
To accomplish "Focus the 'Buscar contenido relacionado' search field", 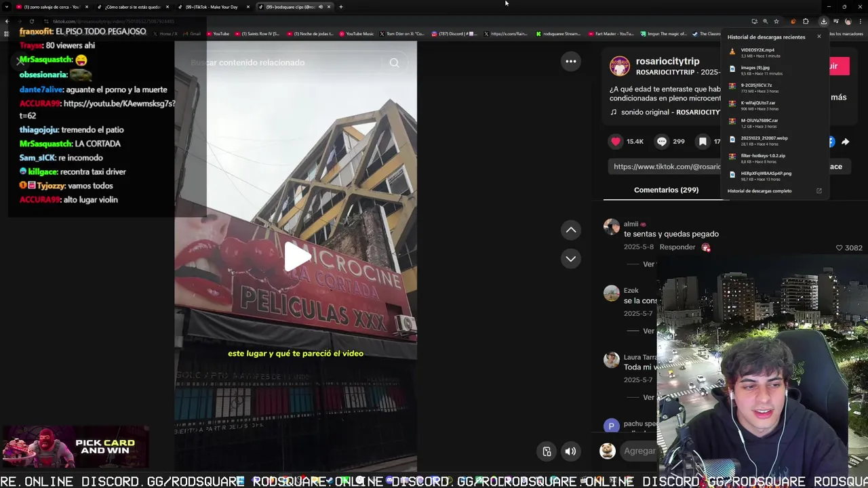I will click(x=285, y=62).
